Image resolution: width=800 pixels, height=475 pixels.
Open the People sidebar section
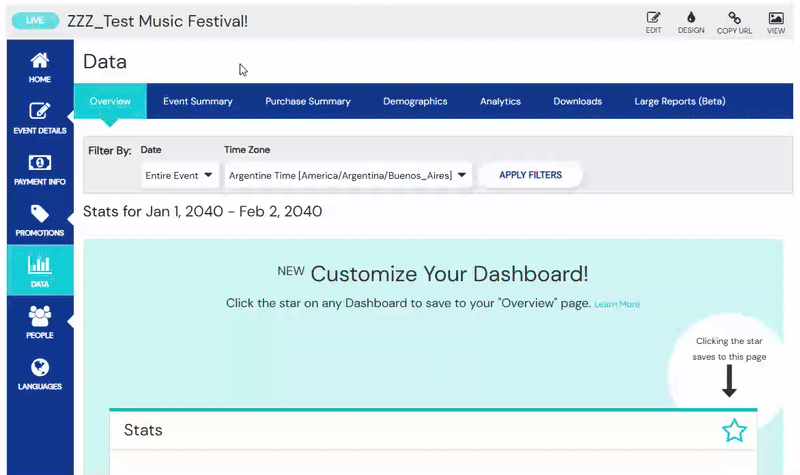[40, 322]
